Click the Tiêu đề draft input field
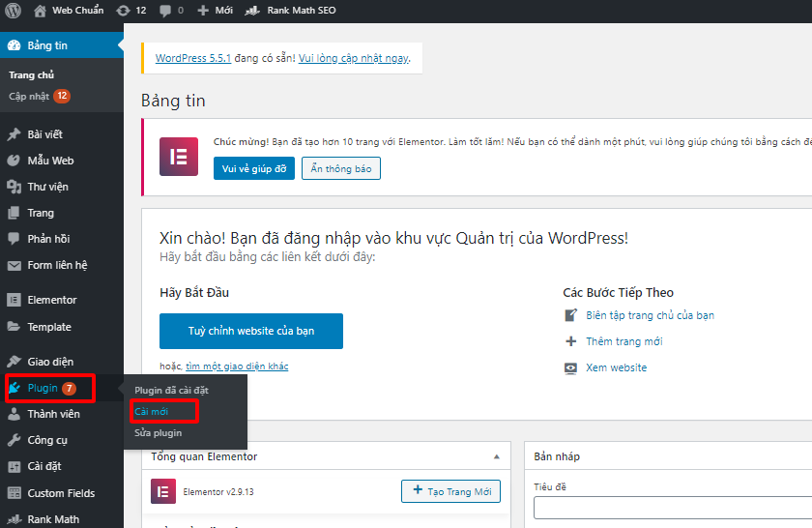812x528 pixels. click(x=673, y=508)
